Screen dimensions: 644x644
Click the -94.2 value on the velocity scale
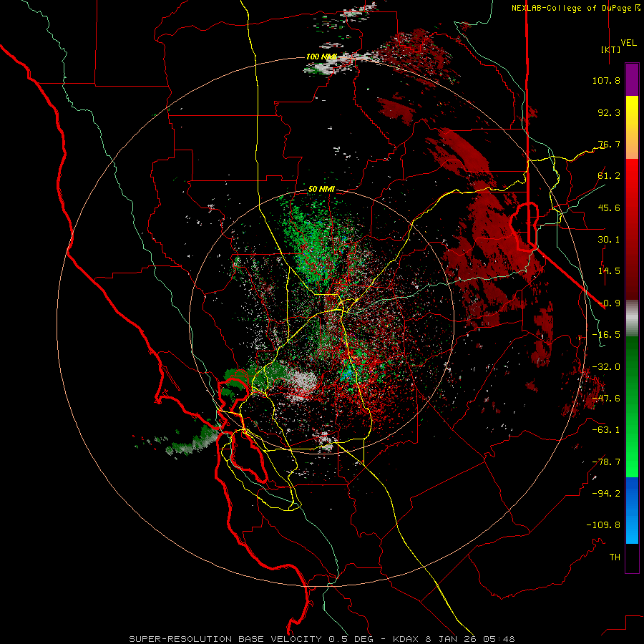point(606,494)
